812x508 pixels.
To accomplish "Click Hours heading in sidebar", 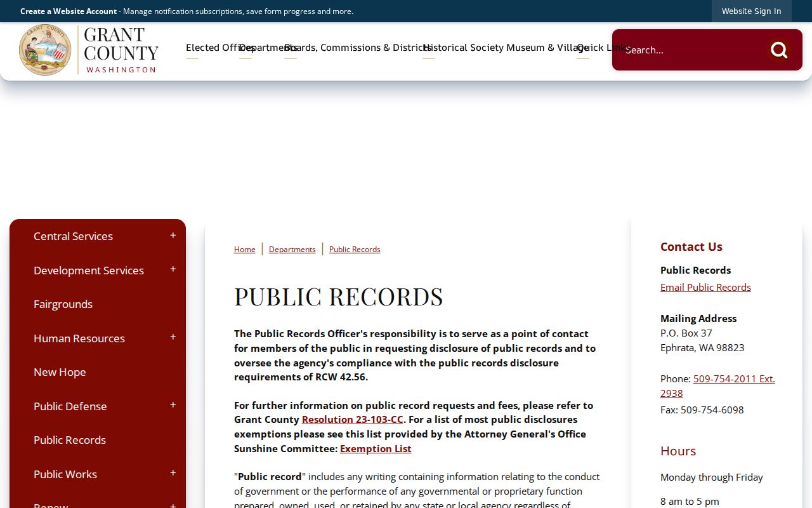I will point(678,451).
